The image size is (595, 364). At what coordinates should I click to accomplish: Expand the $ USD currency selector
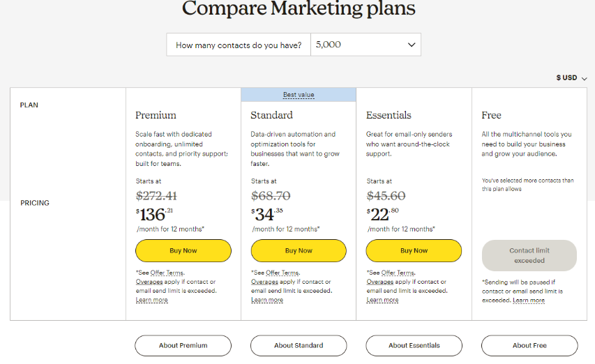pos(571,77)
